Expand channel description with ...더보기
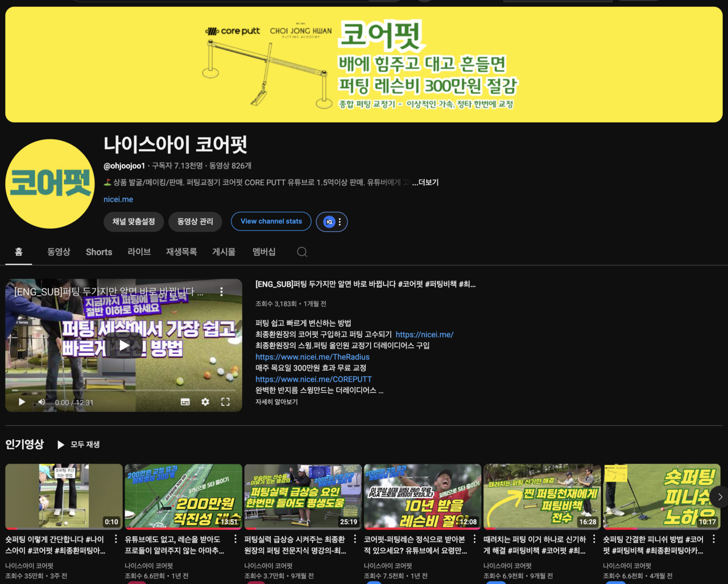The width and height of the screenshot is (728, 584). pyautogui.click(x=425, y=183)
